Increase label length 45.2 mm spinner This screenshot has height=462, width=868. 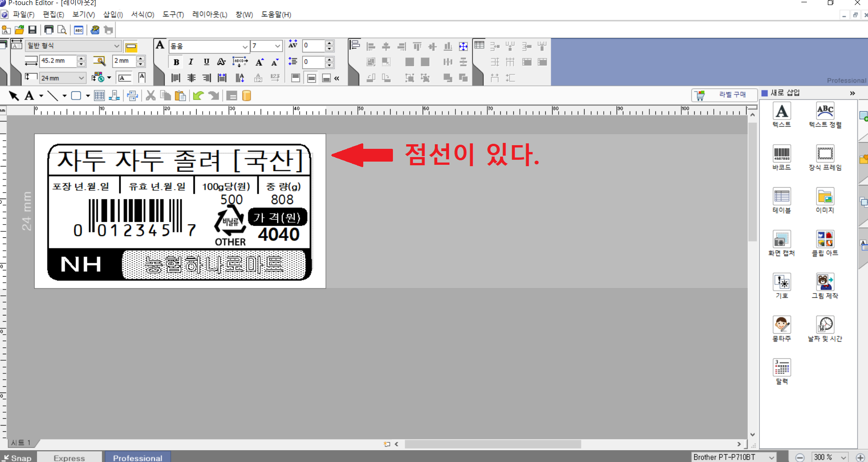(x=81, y=58)
